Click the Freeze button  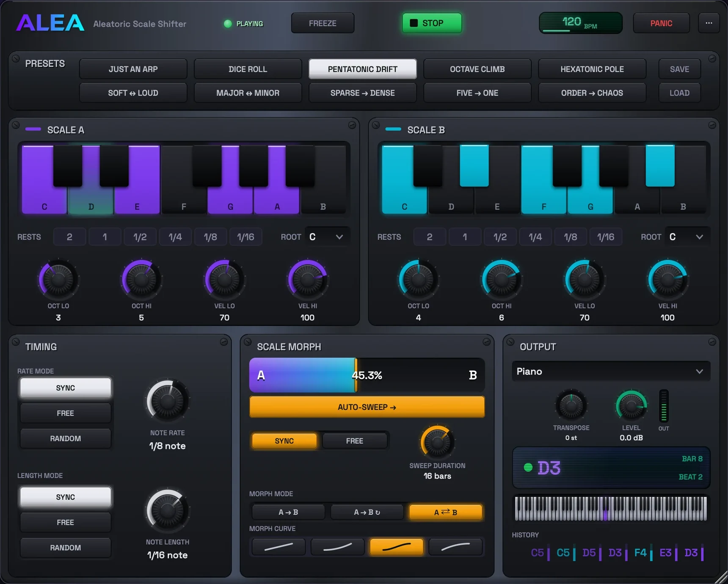click(323, 23)
